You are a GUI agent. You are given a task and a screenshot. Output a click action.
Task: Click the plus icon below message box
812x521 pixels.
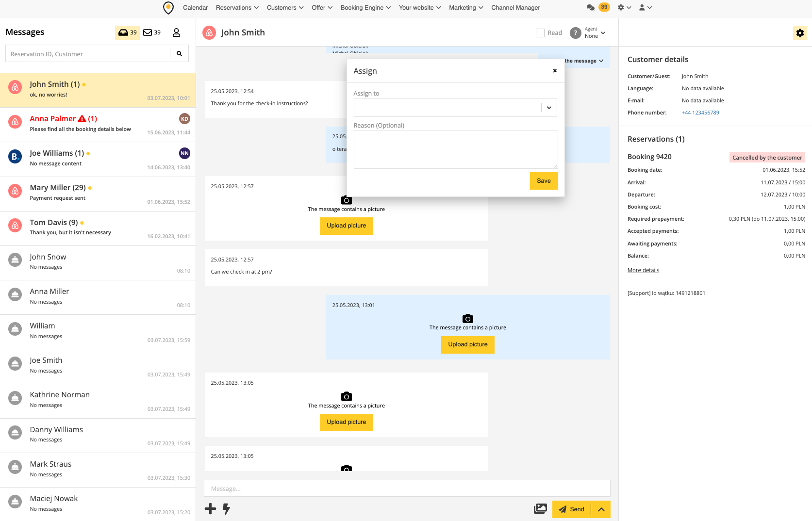[x=210, y=509]
